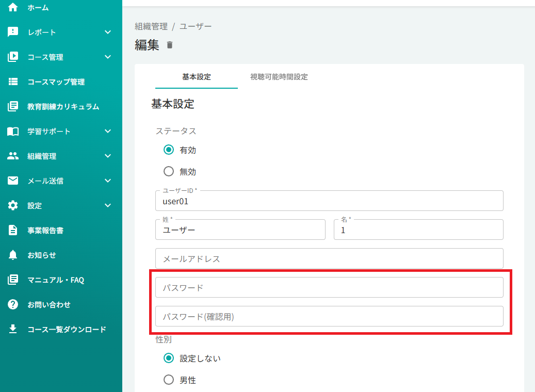Expand the 組織管理 sidebar chevron
Viewport: 535px width, 392px height.
click(108, 156)
